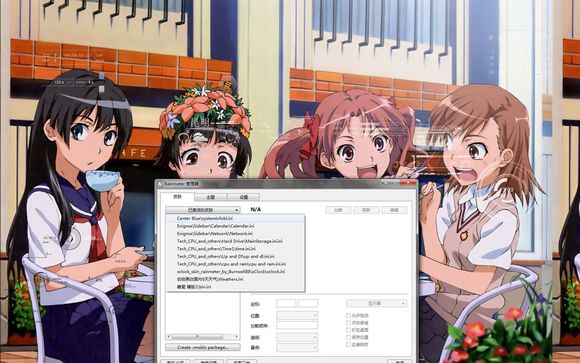The height and width of the screenshot is (363, 580).
Task: Click Create .rmskin package... button
Action: coord(203,347)
